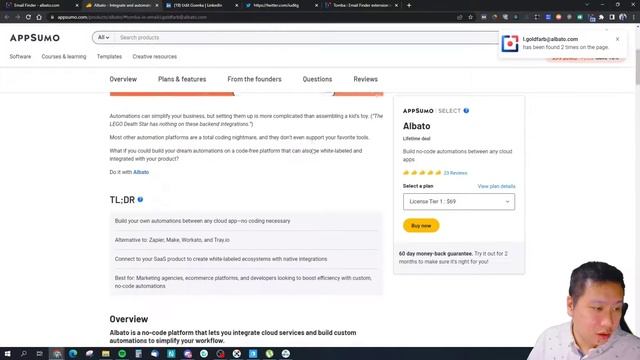
Task: Go to browser home page
Action: click(39, 17)
